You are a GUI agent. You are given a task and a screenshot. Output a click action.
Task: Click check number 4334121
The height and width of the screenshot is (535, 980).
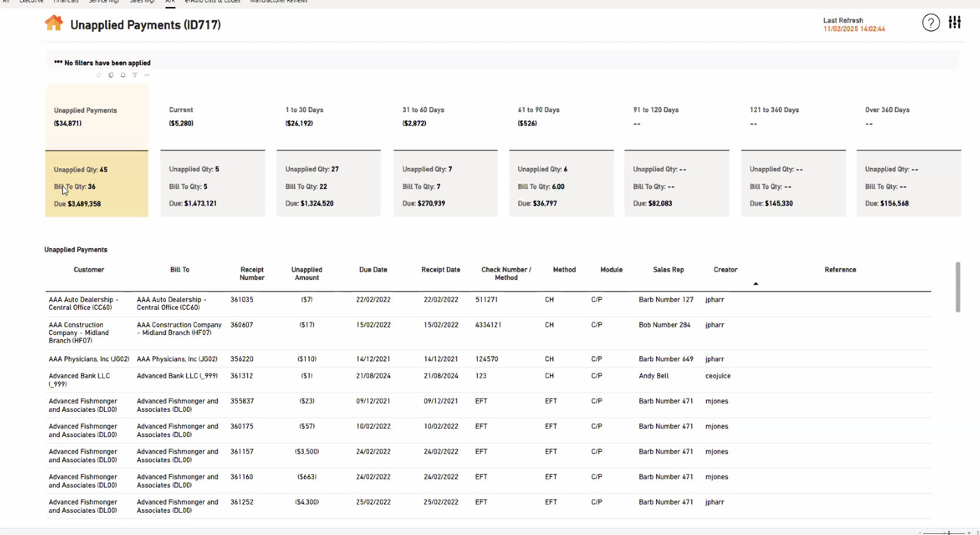tap(488, 325)
